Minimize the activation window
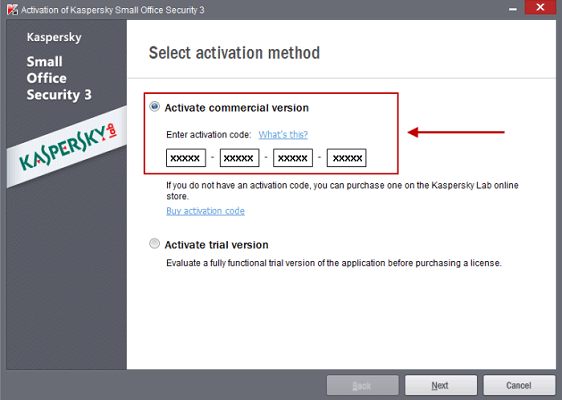This screenshot has height=400, width=562. pyautogui.click(x=513, y=9)
